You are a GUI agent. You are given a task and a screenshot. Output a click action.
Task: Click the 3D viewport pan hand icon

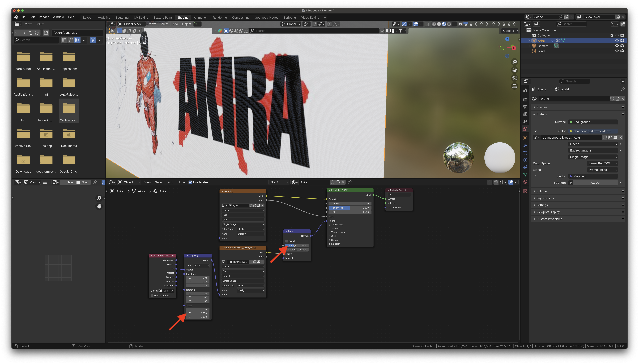click(x=514, y=70)
